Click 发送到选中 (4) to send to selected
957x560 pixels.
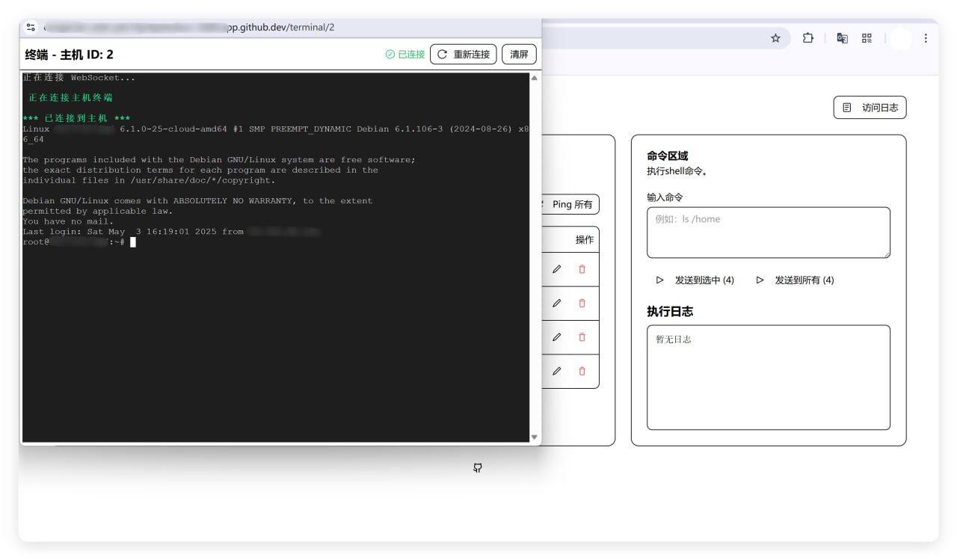[695, 280]
